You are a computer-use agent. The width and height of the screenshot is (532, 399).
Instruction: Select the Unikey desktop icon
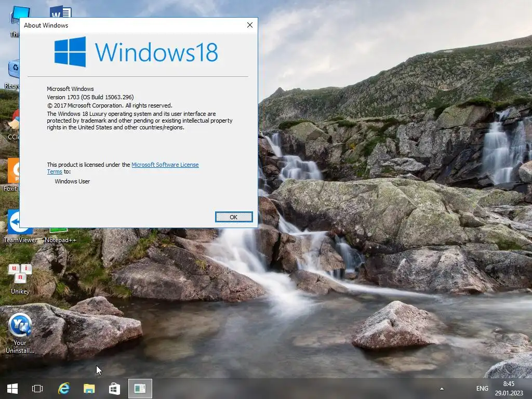click(20, 278)
